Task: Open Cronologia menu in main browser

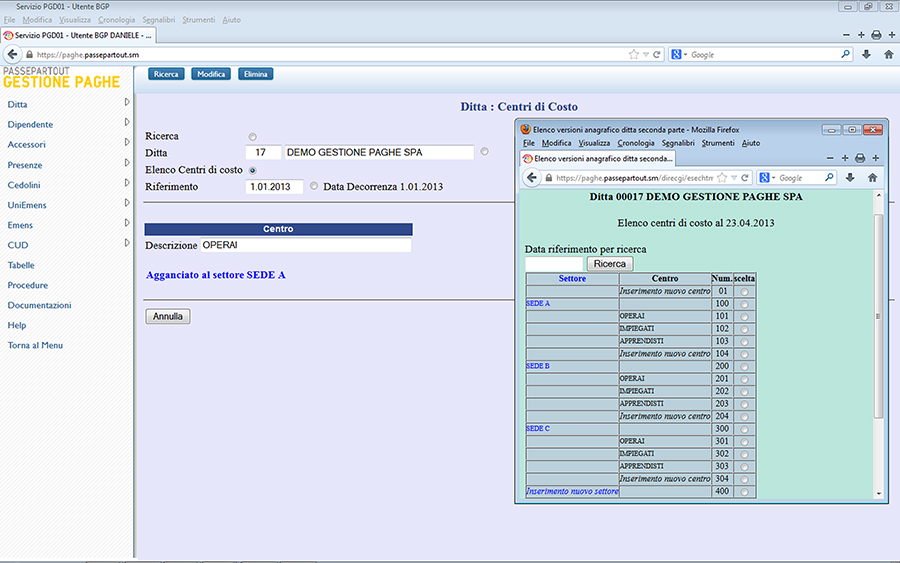Action: 117,20
